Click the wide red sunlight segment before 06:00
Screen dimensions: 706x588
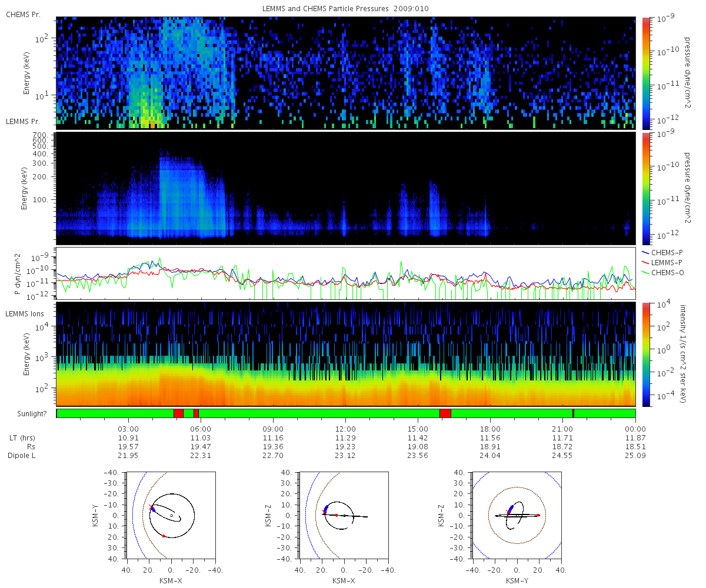178,413
